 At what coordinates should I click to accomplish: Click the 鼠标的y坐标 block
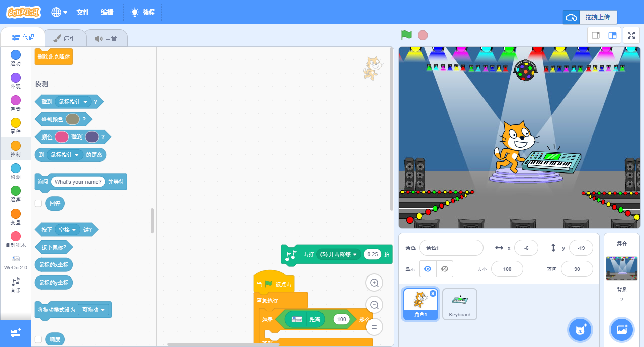[x=54, y=282]
